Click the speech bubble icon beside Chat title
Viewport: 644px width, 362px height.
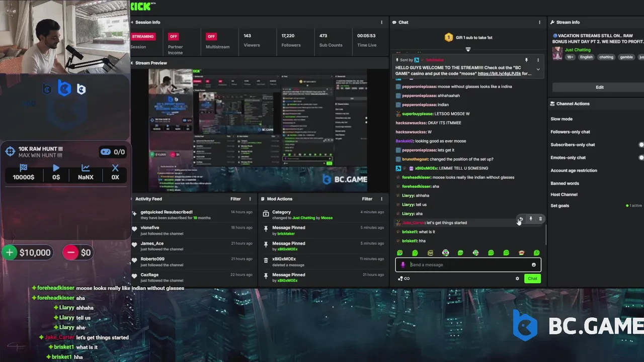click(x=394, y=22)
